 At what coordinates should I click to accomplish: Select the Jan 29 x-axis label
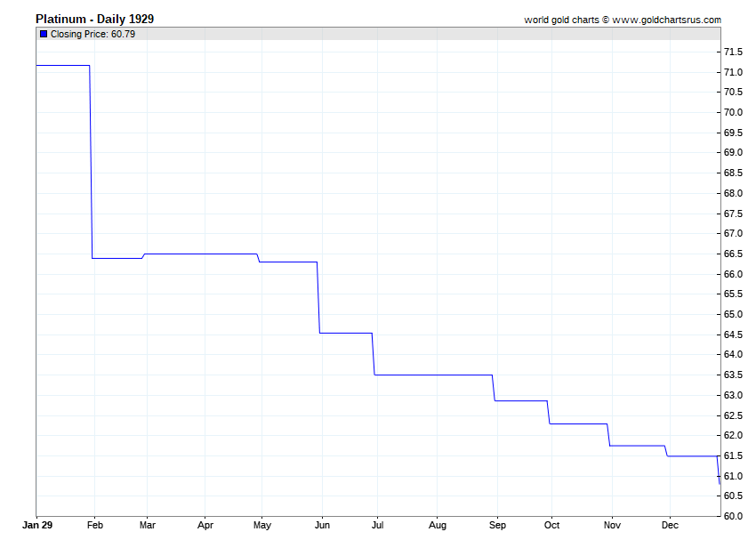pos(37,525)
